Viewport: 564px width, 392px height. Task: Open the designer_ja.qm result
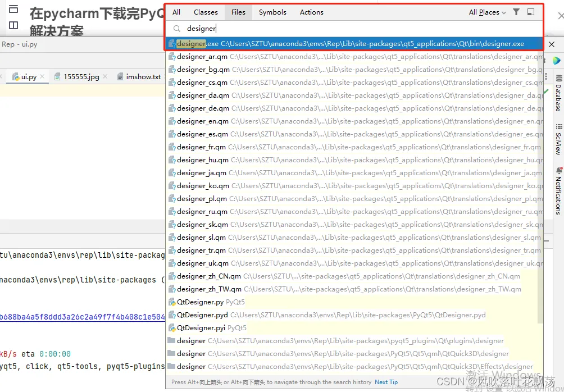pyautogui.click(x=354, y=173)
